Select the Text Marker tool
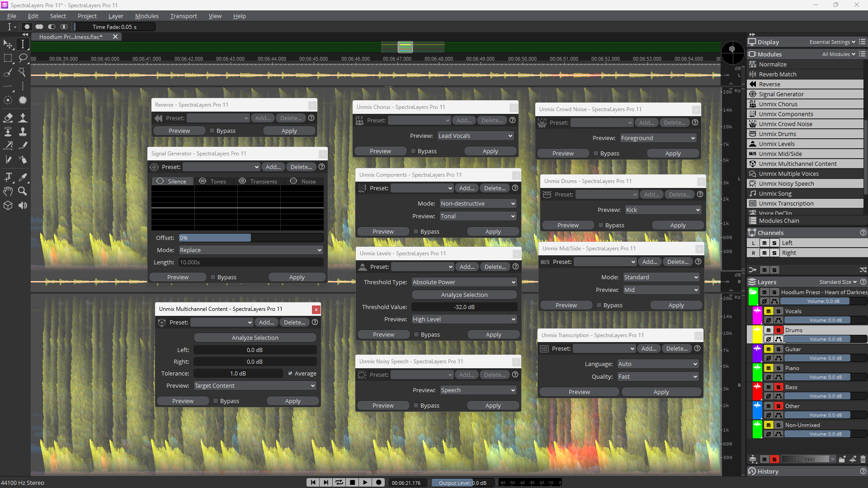The image size is (868, 488). pos(8,177)
